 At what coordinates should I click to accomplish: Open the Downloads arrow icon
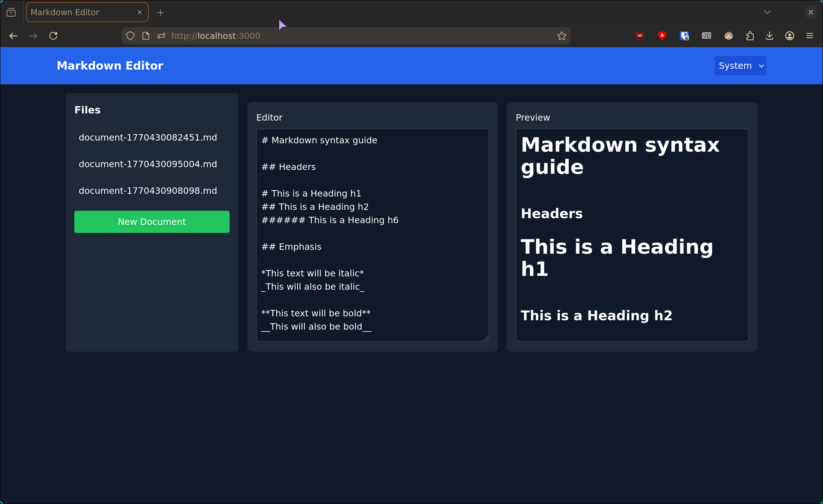pyautogui.click(x=769, y=36)
